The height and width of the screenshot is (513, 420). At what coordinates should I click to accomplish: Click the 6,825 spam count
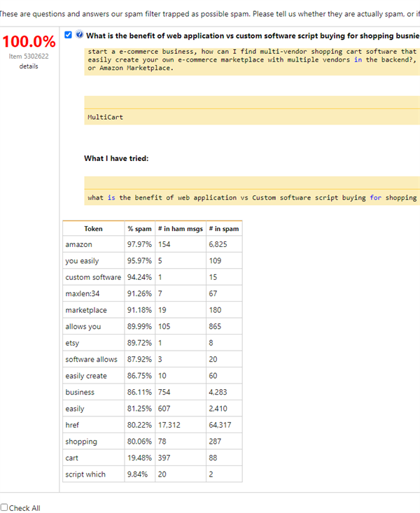click(x=218, y=244)
